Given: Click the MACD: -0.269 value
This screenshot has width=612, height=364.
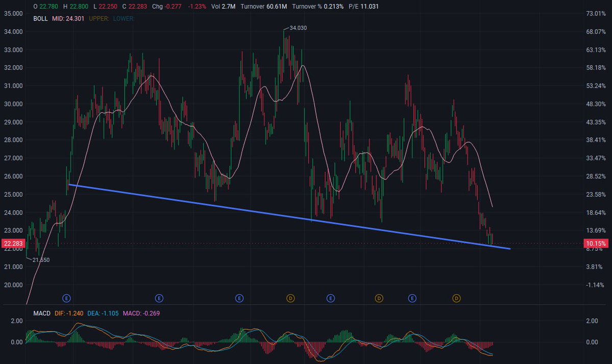Looking at the screenshot, I should 141,313.
